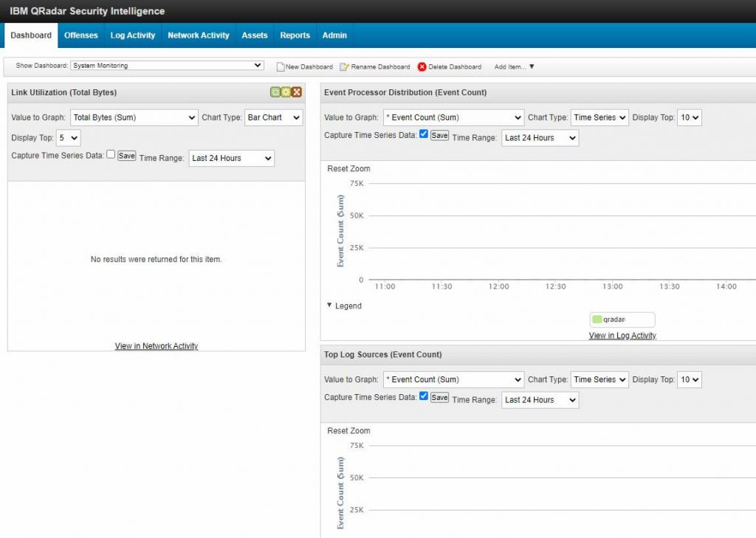Viewport: 756px width, 538px height.
Task: Open Display Top 5 dropdown
Action: click(68, 137)
